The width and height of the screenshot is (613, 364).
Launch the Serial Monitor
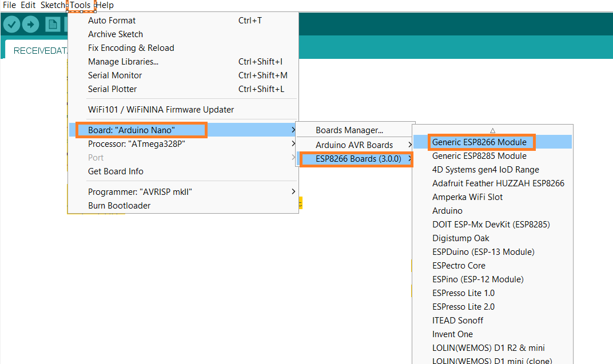(x=183, y=75)
